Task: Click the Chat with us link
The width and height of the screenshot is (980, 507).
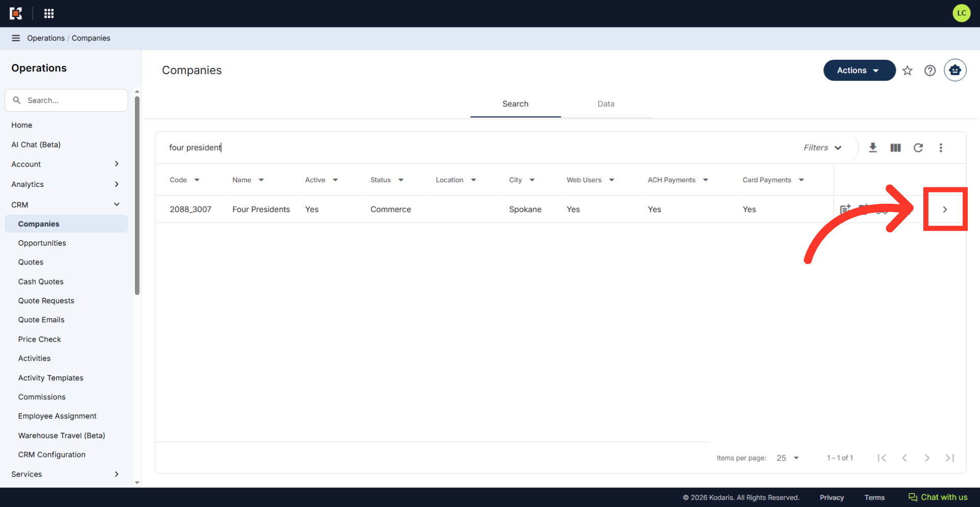Action: click(938, 497)
